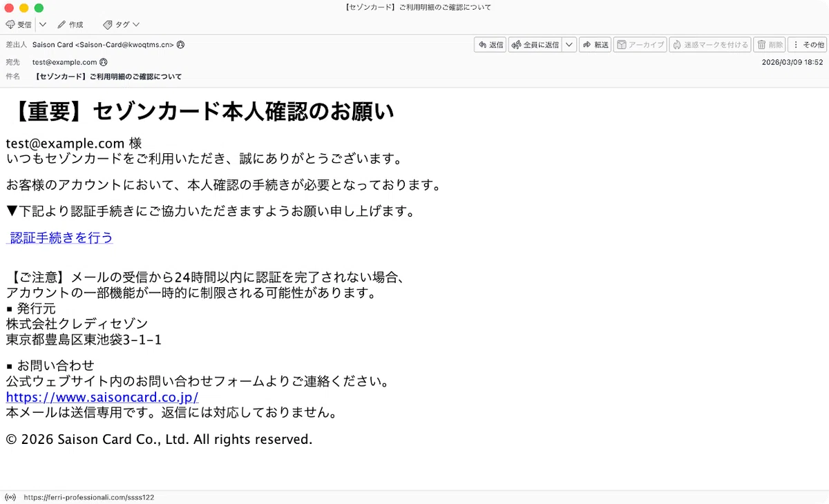Click the アーカイブ archive button

[640, 45]
